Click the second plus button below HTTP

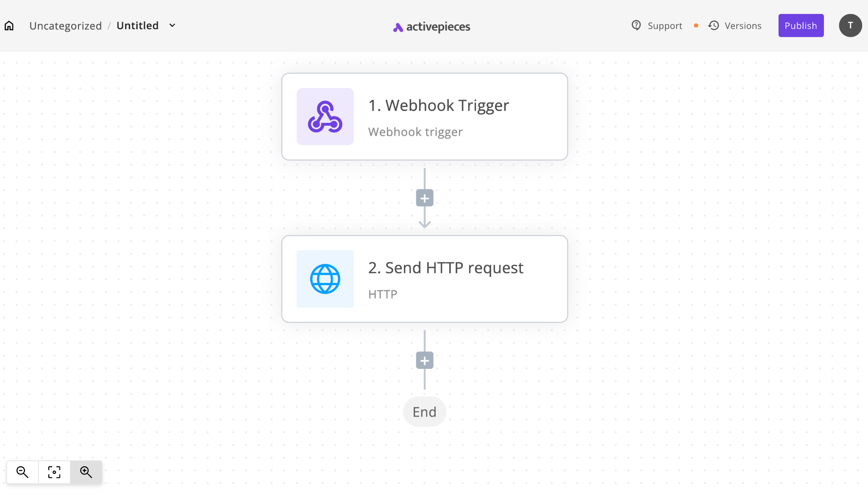pos(424,360)
